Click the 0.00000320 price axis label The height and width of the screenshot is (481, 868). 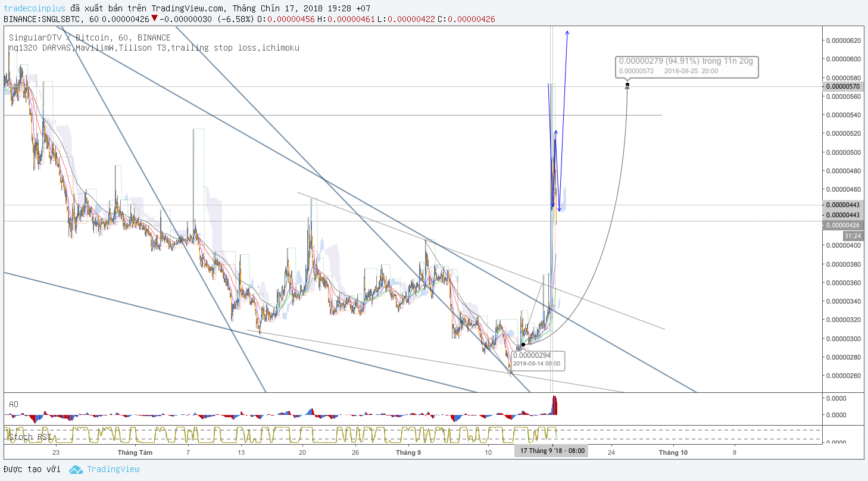tap(844, 320)
